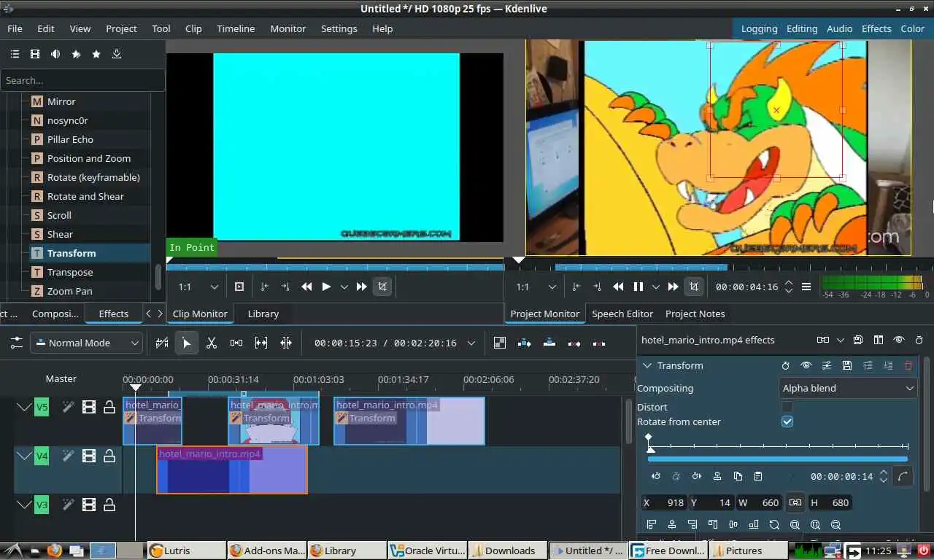Uncheck Rotate from center
Viewport: 934px width, 560px height.
pyautogui.click(x=787, y=421)
